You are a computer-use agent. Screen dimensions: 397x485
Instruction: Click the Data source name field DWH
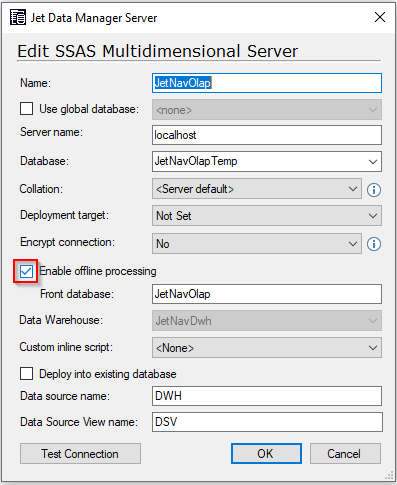coord(267,396)
